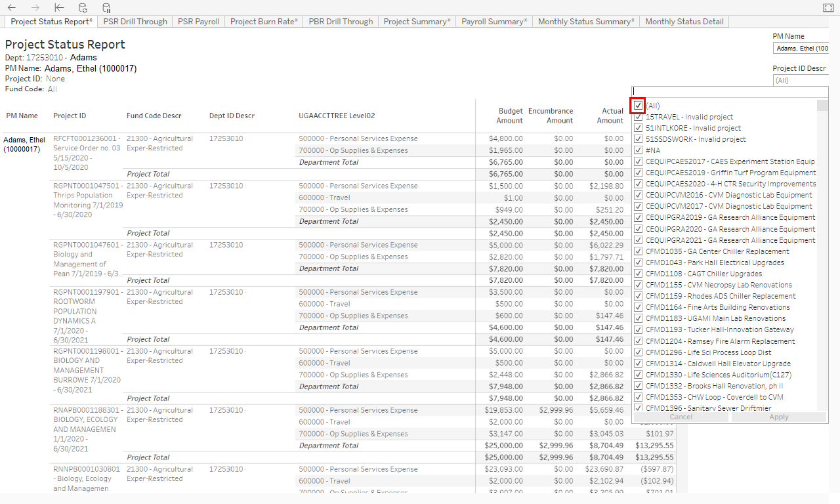The width and height of the screenshot is (840, 504).
Task: Click the Actual Amount column header
Action: click(610, 115)
